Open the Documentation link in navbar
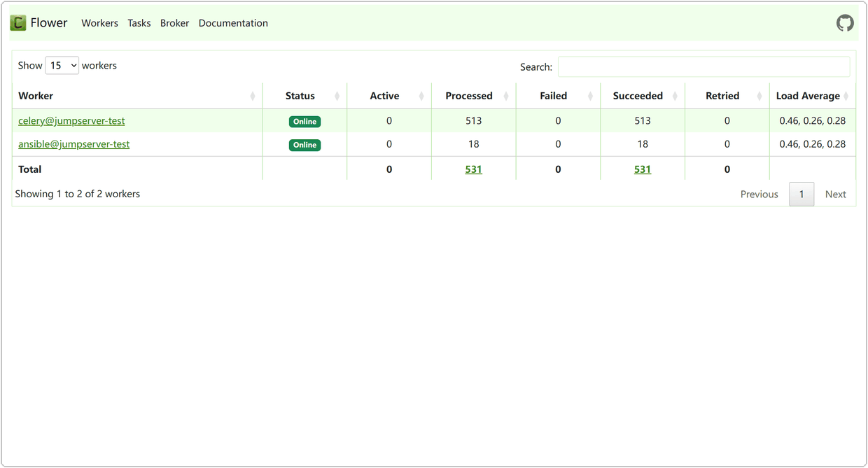 233,23
